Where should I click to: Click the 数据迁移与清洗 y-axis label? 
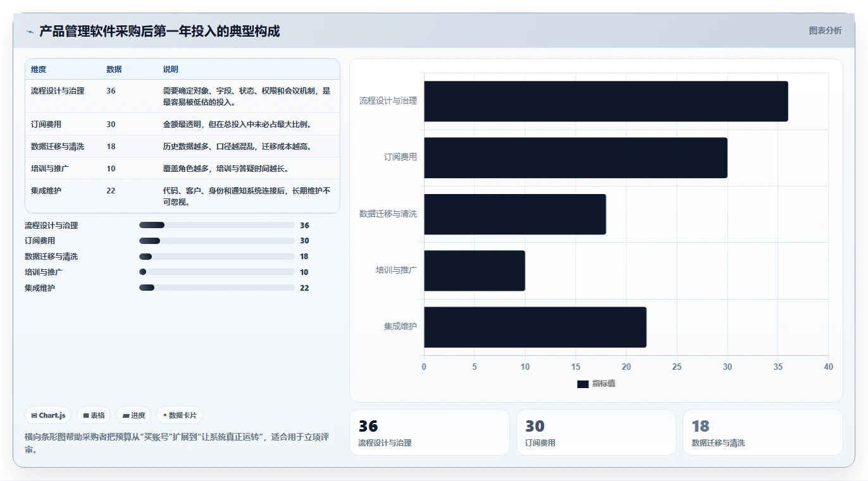pos(388,214)
